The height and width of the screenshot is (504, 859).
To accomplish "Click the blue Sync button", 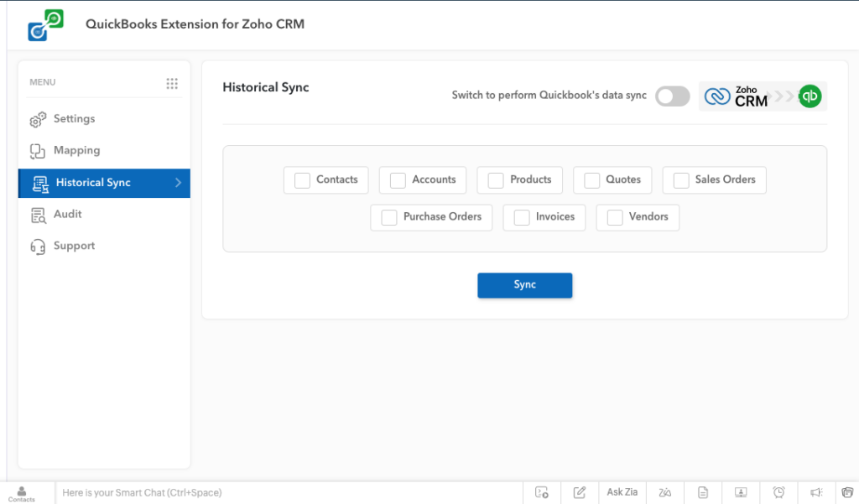I will [525, 285].
